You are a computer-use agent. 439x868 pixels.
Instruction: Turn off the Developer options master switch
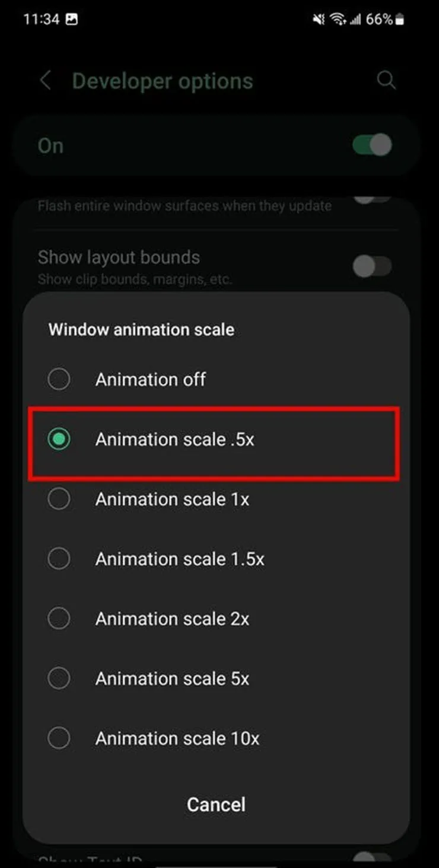click(x=372, y=145)
